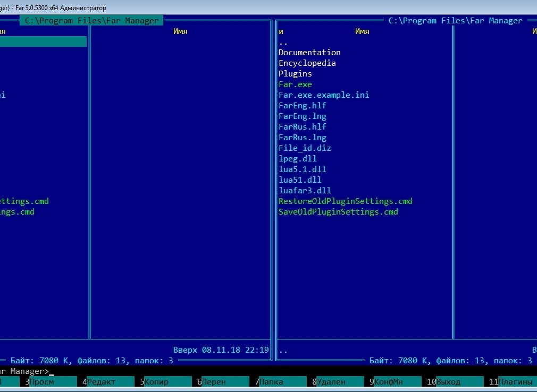Click the 3 Просм function key button
This screenshot has width=537, height=392.
[51, 381]
